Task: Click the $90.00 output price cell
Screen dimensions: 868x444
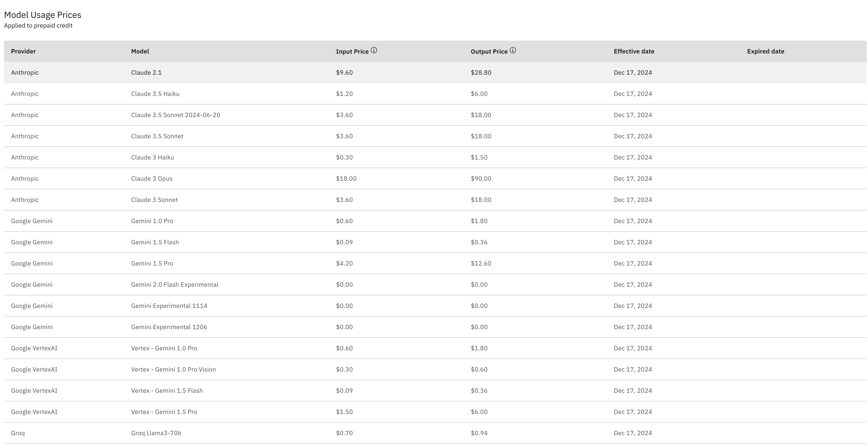Action: coord(481,178)
